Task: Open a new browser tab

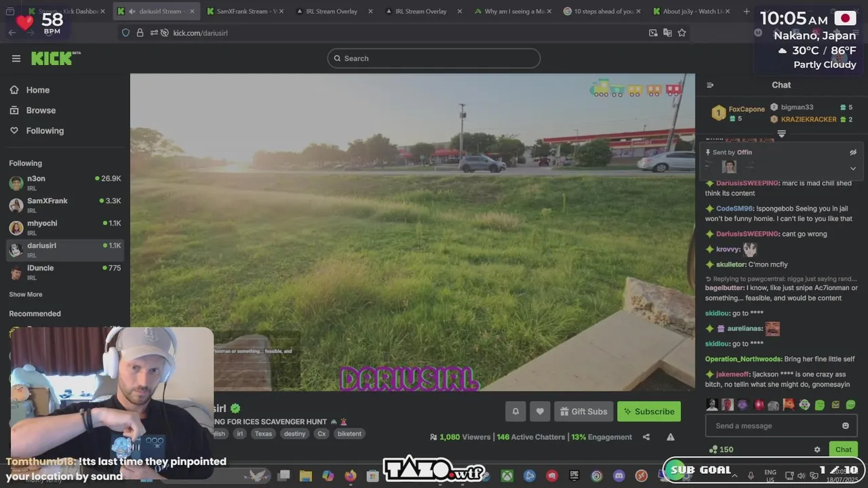Action: click(747, 12)
